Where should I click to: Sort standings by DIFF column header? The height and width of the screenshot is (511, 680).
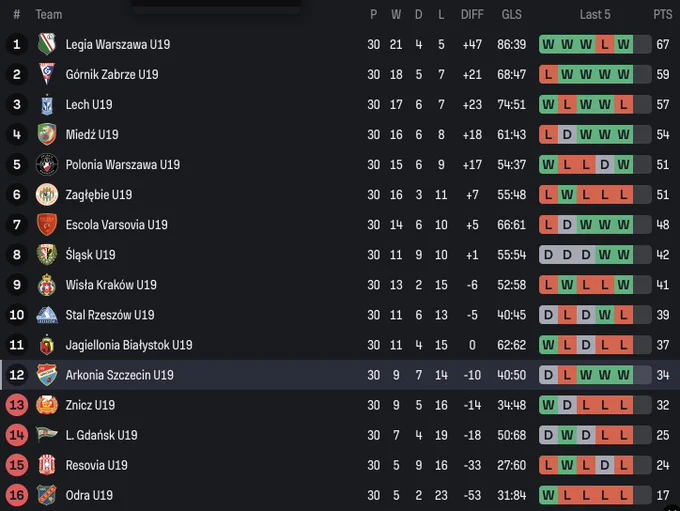point(472,15)
